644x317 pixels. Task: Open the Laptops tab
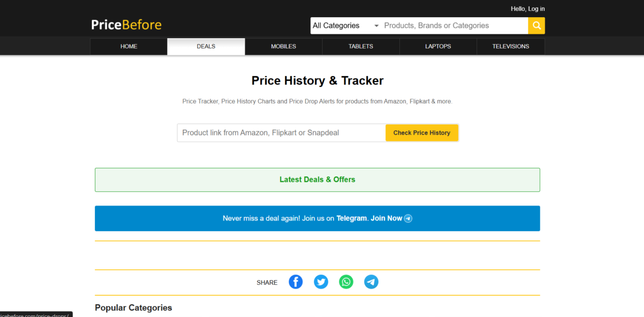(438, 46)
